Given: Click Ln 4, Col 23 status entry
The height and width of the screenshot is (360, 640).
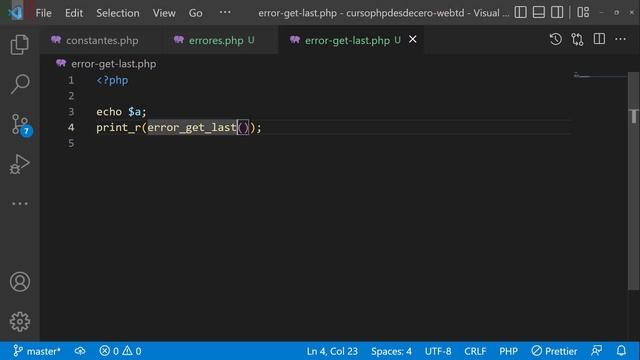Looking at the screenshot, I should pyautogui.click(x=332, y=351).
